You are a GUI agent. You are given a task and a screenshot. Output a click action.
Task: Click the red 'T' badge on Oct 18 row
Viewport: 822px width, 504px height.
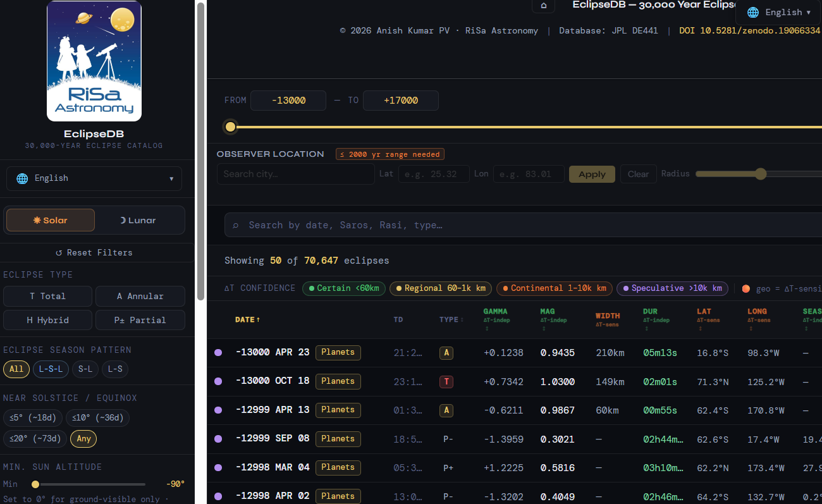coord(446,381)
